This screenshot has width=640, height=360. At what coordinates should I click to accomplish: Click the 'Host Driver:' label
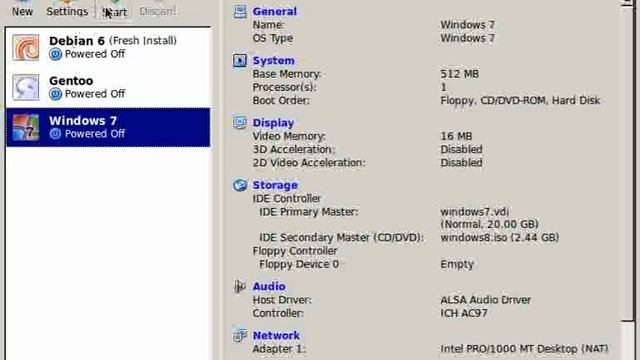coord(282,300)
